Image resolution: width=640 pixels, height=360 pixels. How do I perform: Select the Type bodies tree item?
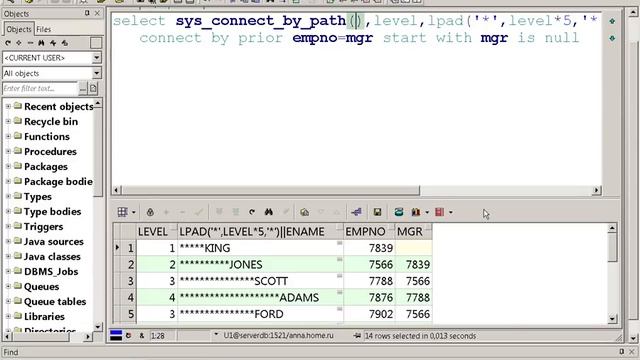(52, 211)
